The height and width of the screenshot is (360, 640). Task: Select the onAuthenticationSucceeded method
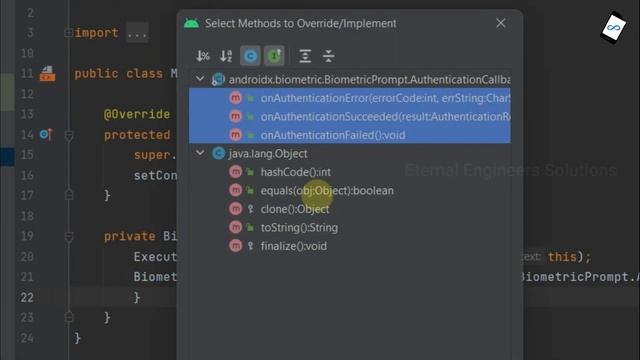coord(350,116)
